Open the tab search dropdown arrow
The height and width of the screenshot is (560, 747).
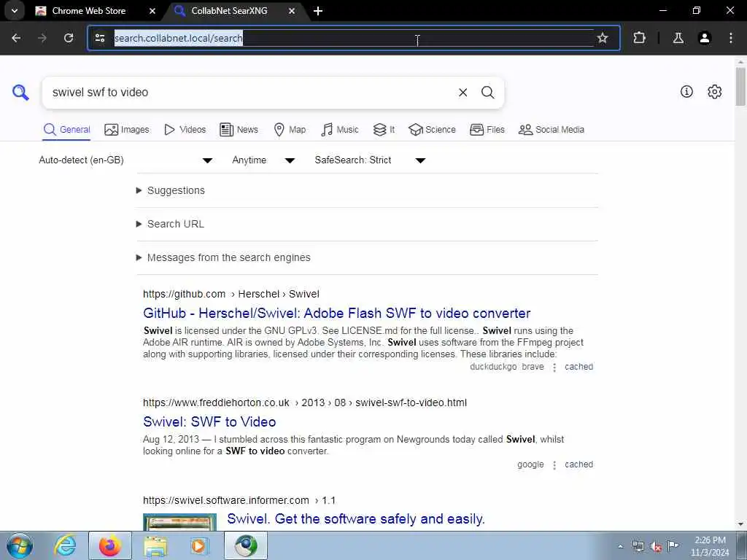pyautogui.click(x=15, y=10)
